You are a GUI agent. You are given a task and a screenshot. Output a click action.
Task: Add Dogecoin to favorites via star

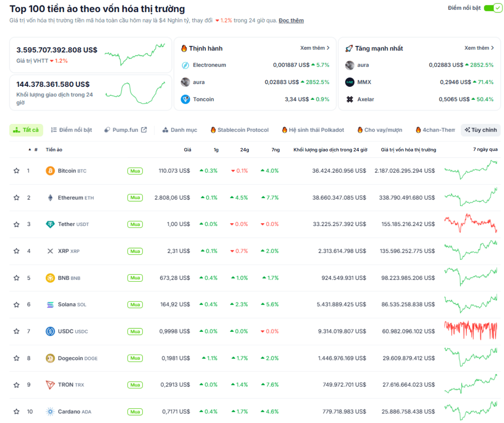click(x=17, y=358)
